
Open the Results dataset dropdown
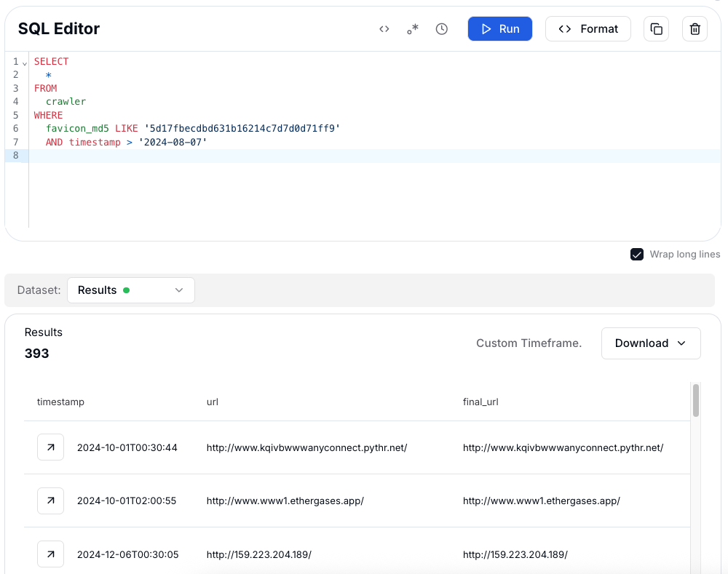click(131, 290)
